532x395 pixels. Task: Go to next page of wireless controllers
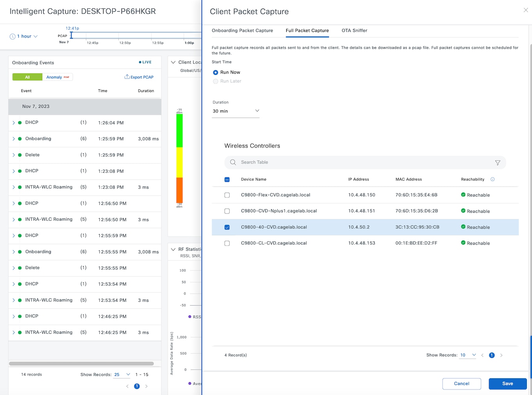point(501,355)
